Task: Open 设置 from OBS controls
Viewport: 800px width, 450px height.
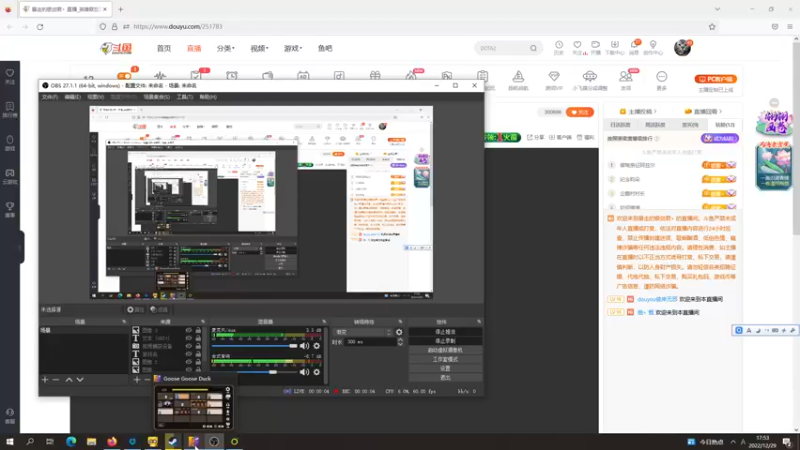Action: tap(445, 368)
